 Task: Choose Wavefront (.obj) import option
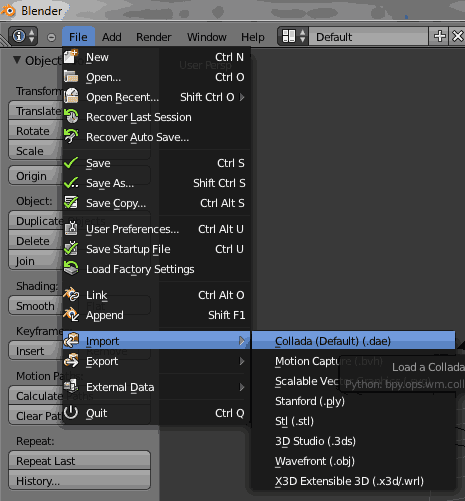coord(353,461)
